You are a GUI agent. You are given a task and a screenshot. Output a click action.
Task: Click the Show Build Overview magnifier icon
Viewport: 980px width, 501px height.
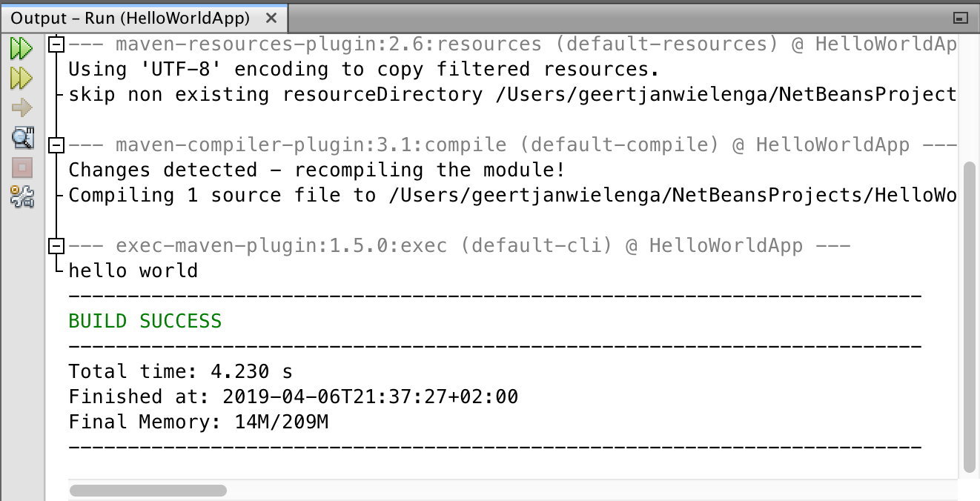[21, 137]
